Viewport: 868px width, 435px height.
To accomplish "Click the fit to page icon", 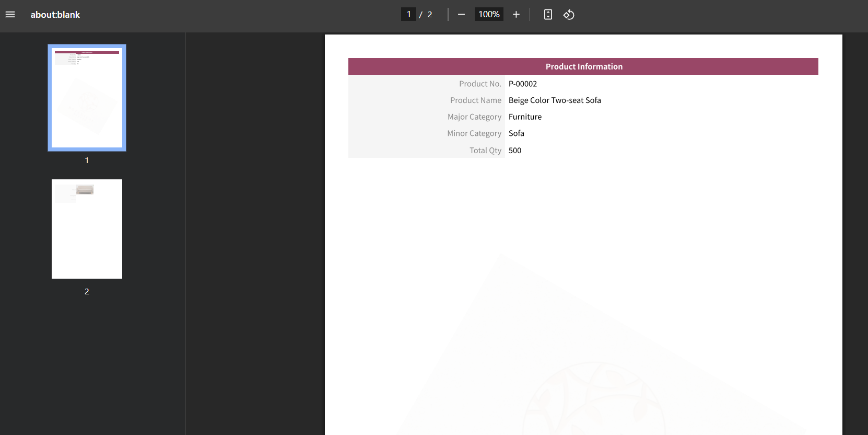I will pyautogui.click(x=548, y=15).
